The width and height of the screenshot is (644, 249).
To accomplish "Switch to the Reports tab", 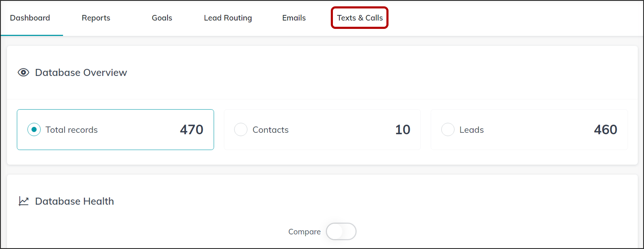I will click(x=96, y=18).
